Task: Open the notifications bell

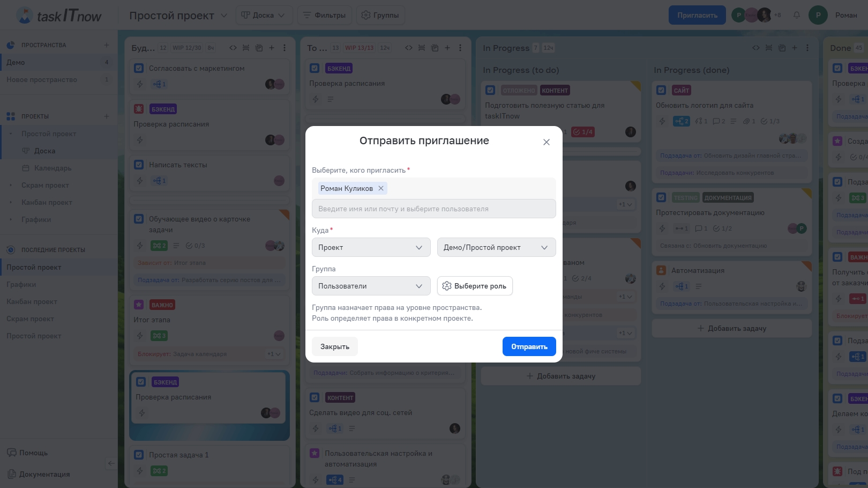Action: tap(797, 15)
